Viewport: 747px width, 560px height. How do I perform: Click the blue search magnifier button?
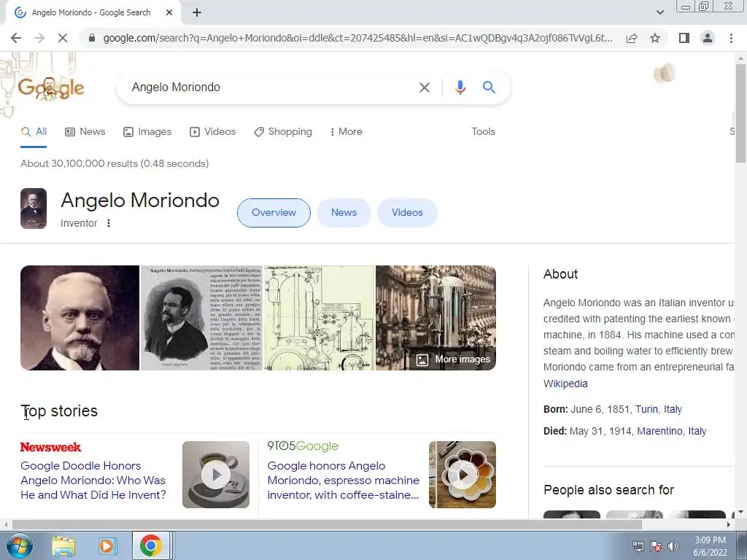[x=489, y=87]
